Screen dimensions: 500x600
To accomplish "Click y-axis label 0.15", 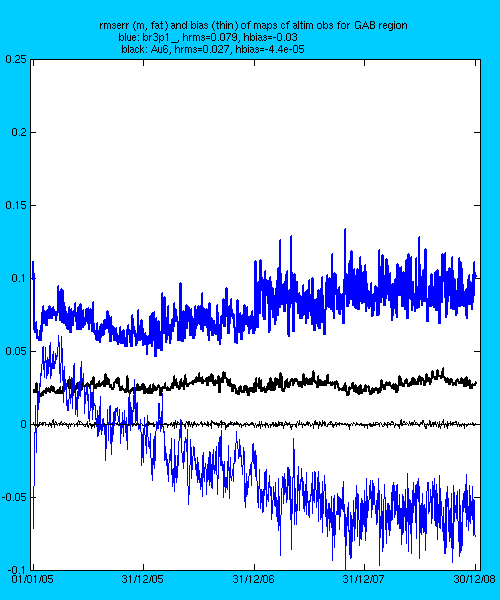I will click(16, 205).
